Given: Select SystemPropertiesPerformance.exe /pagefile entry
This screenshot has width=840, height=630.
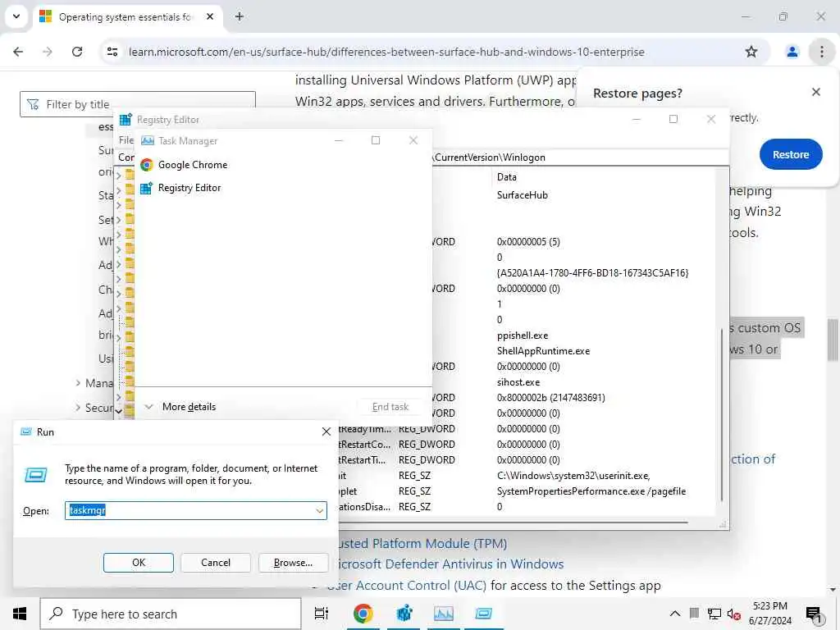Looking at the screenshot, I should click(x=591, y=491).
